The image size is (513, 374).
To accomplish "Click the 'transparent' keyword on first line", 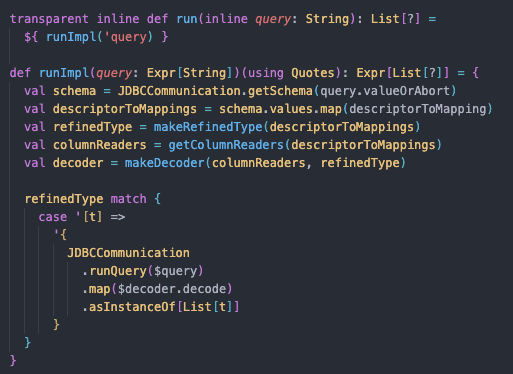I will point(49,19).
